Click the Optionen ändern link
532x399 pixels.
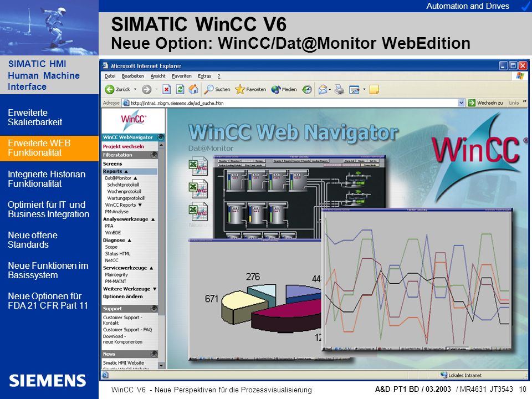pyautogui.click(x=123, y=296)
